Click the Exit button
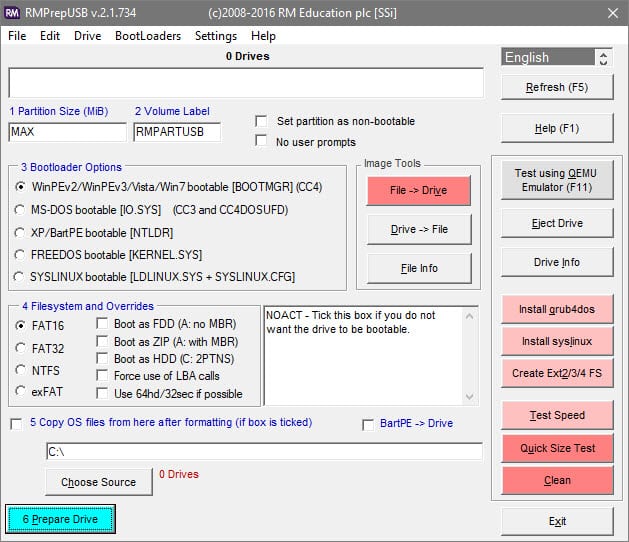This screenshot has height=542, width=629. [x=557, y=521]
